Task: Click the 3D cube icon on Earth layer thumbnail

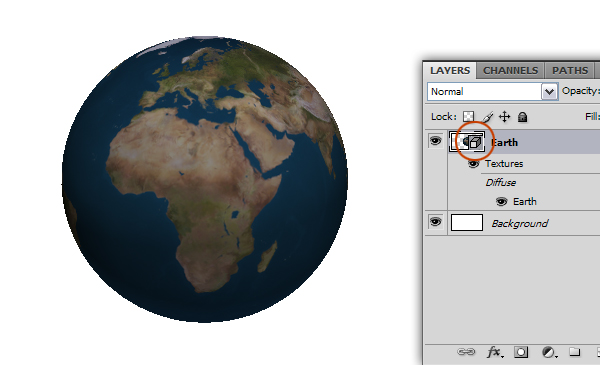Action: 475,143
